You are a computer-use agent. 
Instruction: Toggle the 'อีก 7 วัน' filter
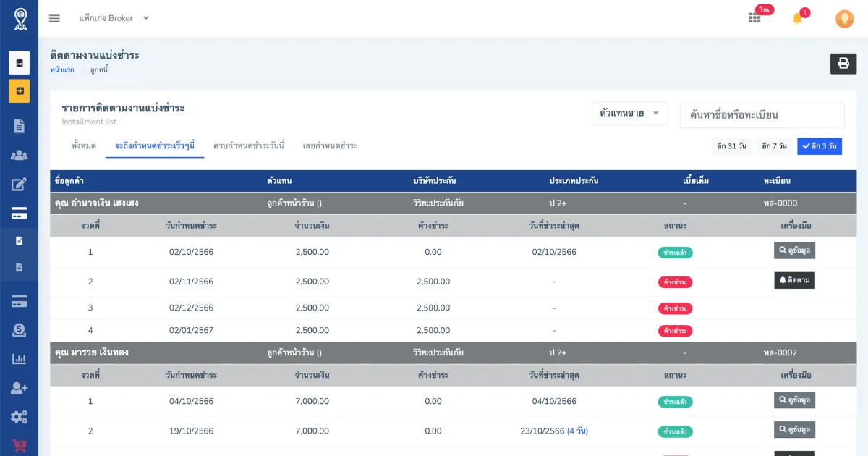[773, 146]
